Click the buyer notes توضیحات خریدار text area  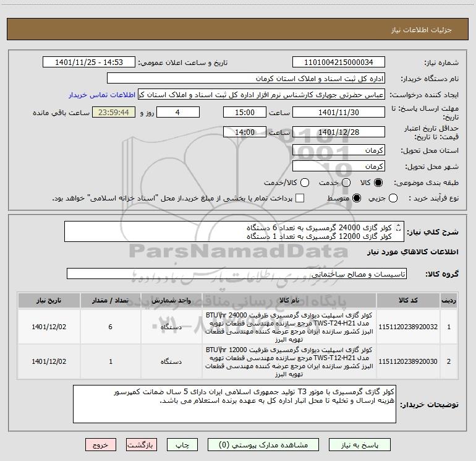234,404
